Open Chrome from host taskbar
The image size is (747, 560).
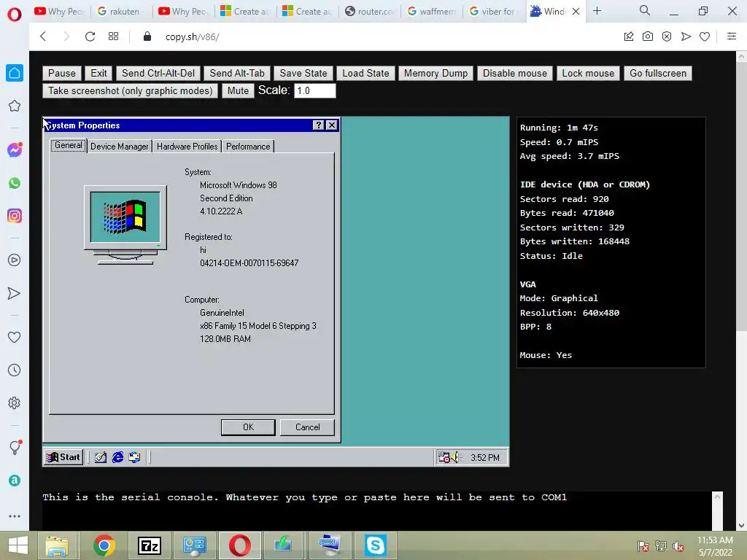click(x=104, y=545)
